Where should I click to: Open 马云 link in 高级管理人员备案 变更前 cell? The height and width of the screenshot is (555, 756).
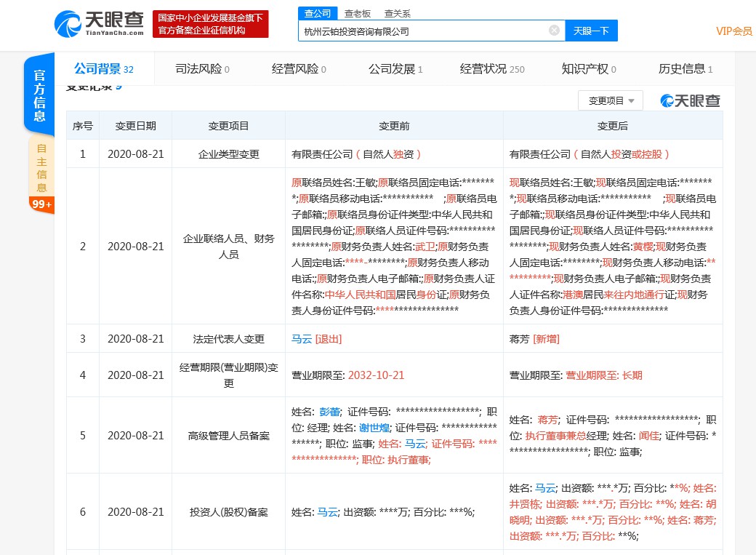(x=415, y=444)
